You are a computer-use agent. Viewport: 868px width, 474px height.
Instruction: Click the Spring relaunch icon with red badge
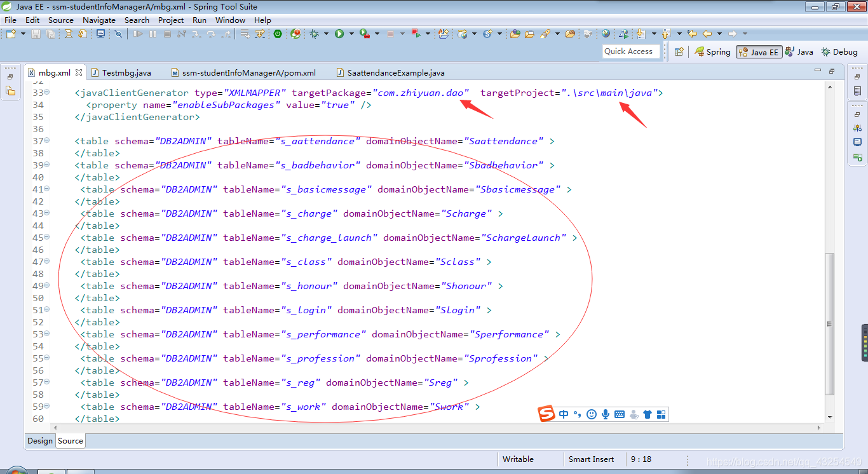point(295,34)
